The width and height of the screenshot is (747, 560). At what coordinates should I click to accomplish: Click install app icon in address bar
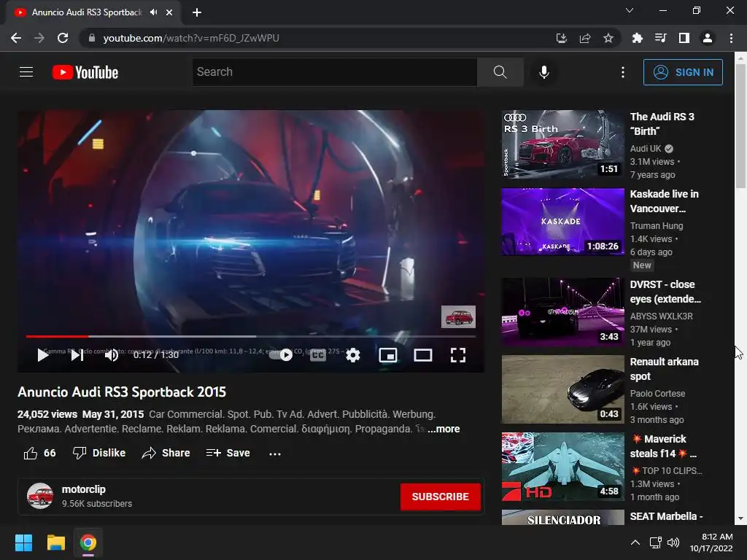point(561,38)
